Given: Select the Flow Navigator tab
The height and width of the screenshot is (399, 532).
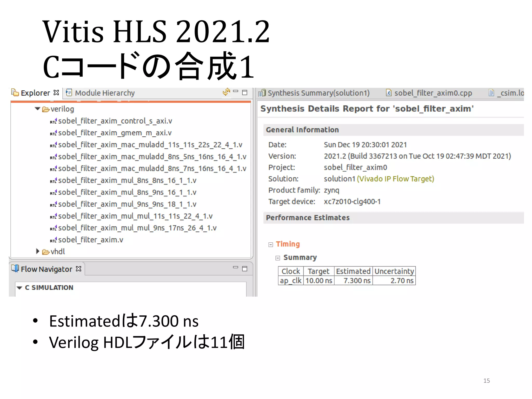Looking at the screenshot, I should tap(46, 269).
